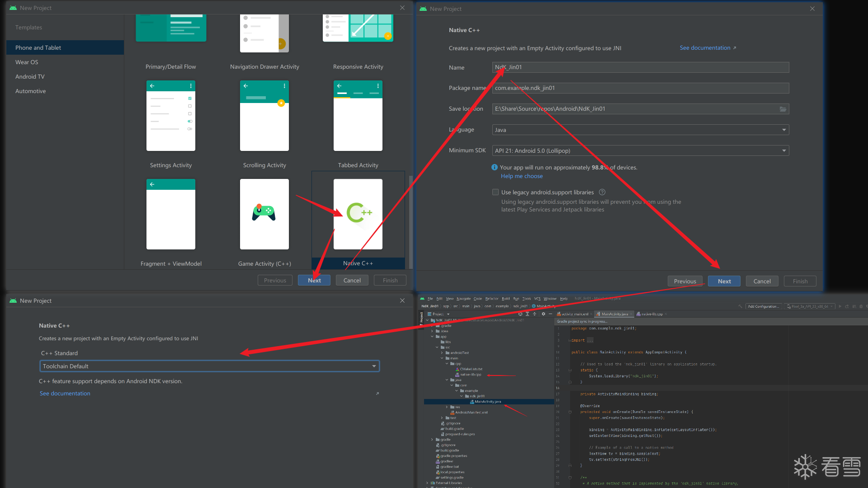Click Select Opened File target icon in Project panel
Viewport: 868px width, 488px height.
[x=520, y=314]
